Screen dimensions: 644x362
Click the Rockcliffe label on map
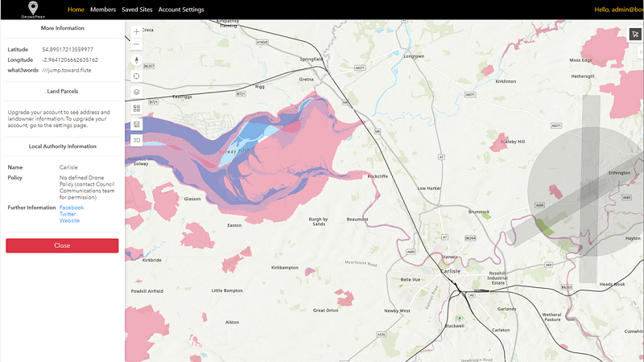coord(378,176)
